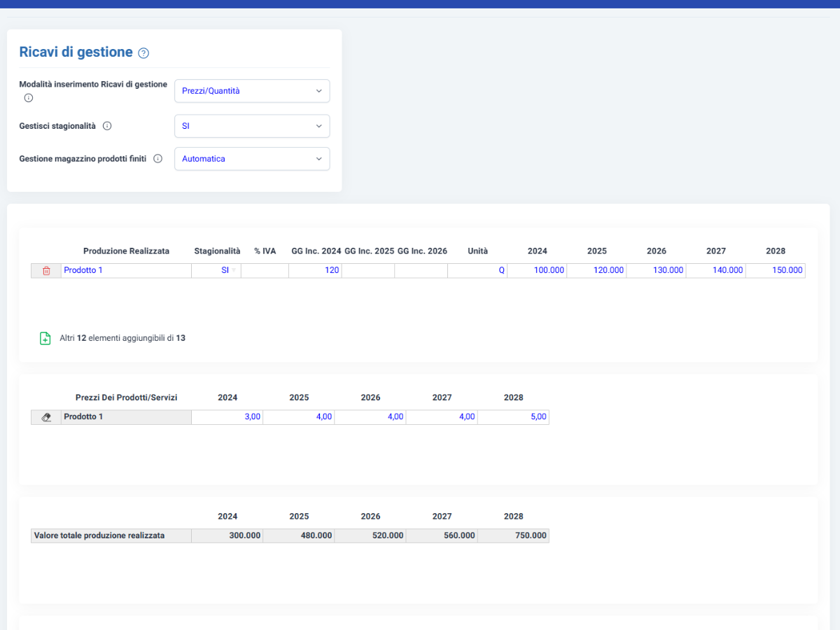Screen dimensions: 840x630
Task: Click info icon under Modalità inserimento label
Action: coord(29,98)
